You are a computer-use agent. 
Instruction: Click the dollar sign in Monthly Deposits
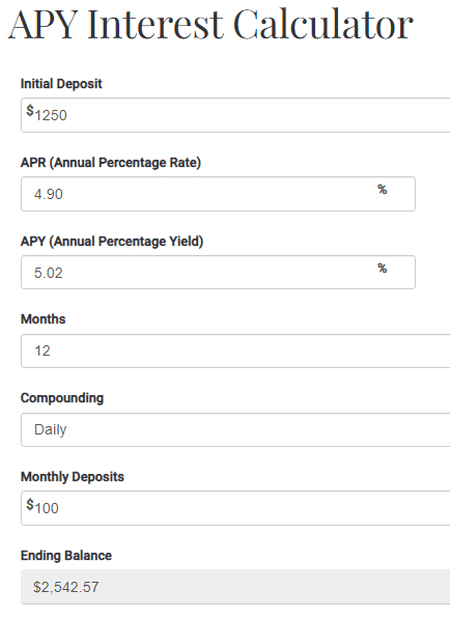click(30, 504)
